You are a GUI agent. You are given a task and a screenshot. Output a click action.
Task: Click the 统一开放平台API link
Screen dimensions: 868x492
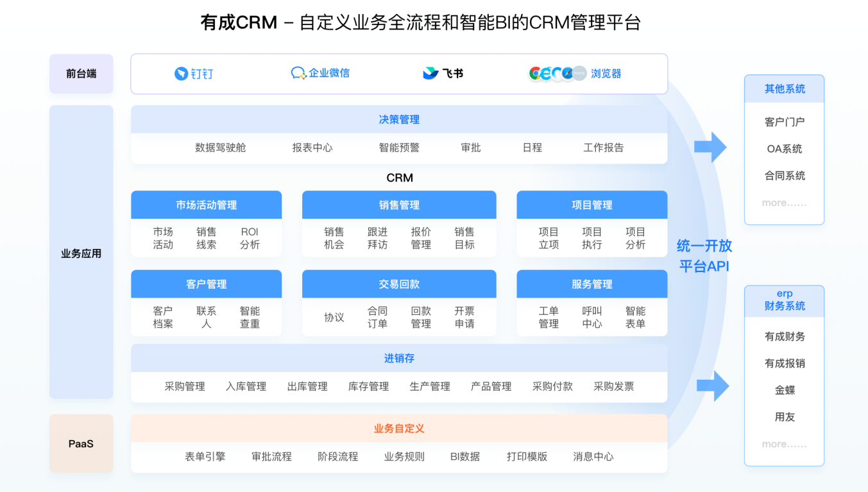pos(704,255)
